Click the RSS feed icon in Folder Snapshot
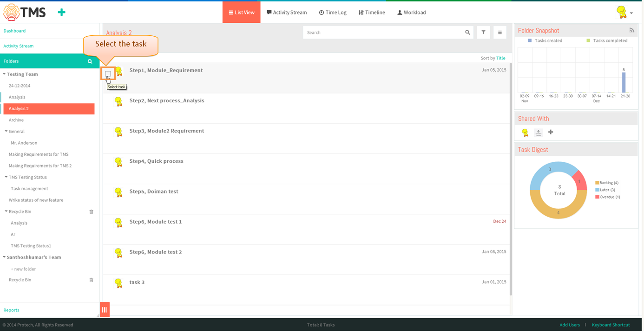 (x=631, y=30)
